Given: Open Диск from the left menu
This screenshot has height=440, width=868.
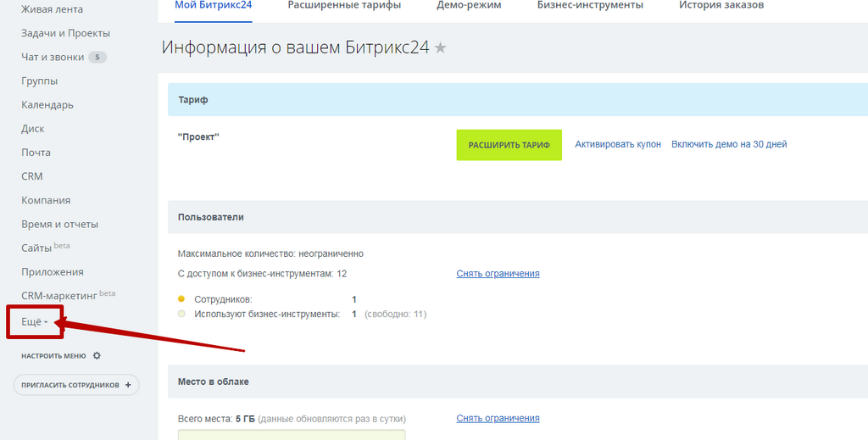Looking at the screenshot, I should [x=33, y=129].
